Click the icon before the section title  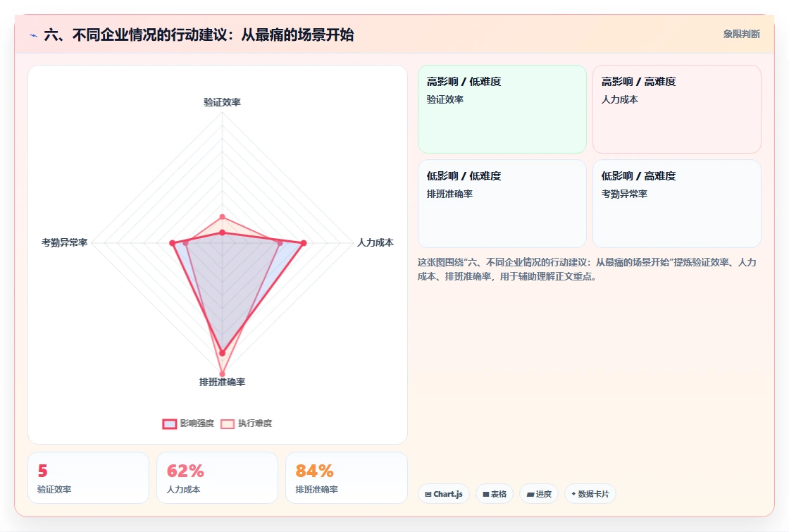34,35
